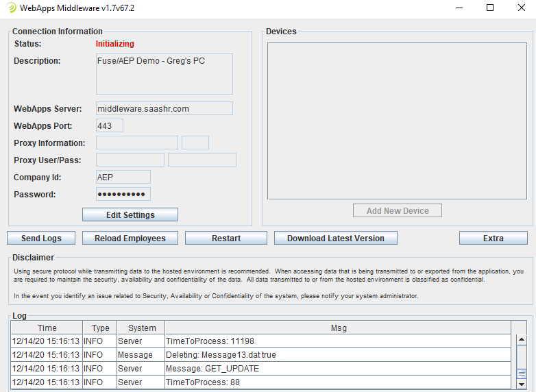Click the WebApps Server field
536x392 pixels.
pyautogui.click(x=165, y=108)
